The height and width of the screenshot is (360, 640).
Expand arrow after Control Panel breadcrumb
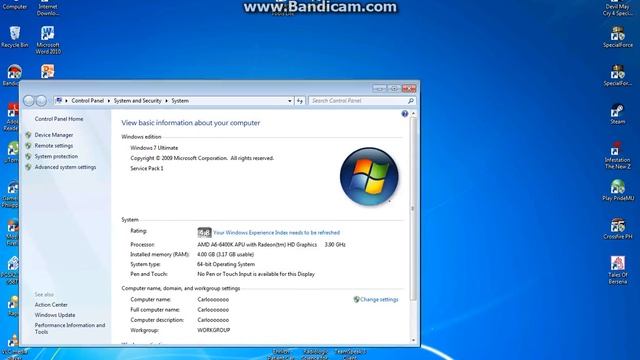109,101
